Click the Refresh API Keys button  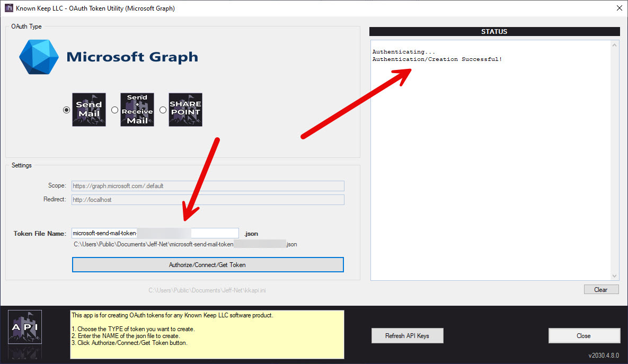tap(407, 336)
